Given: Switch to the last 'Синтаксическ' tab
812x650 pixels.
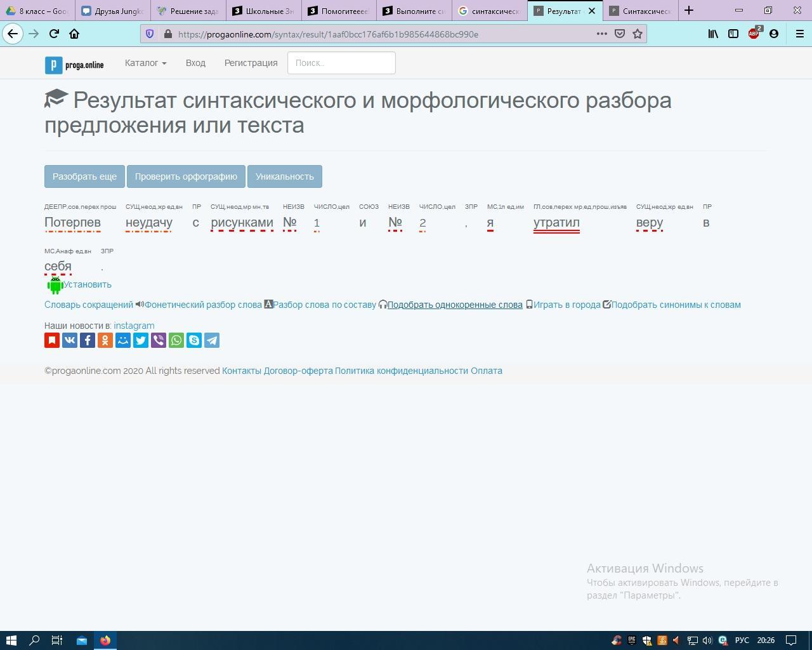Looking at the screenshot, I should point(640,11).
